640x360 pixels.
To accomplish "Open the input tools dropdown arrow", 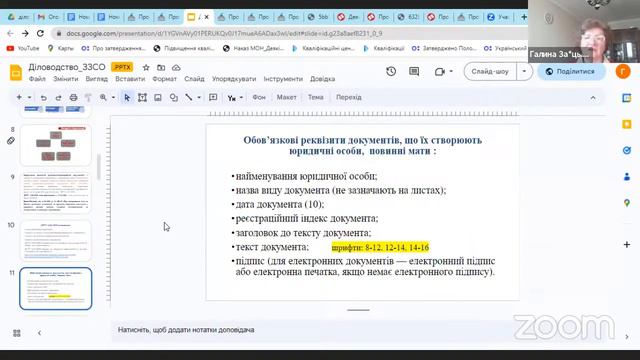I will click(x=241, y=98).
